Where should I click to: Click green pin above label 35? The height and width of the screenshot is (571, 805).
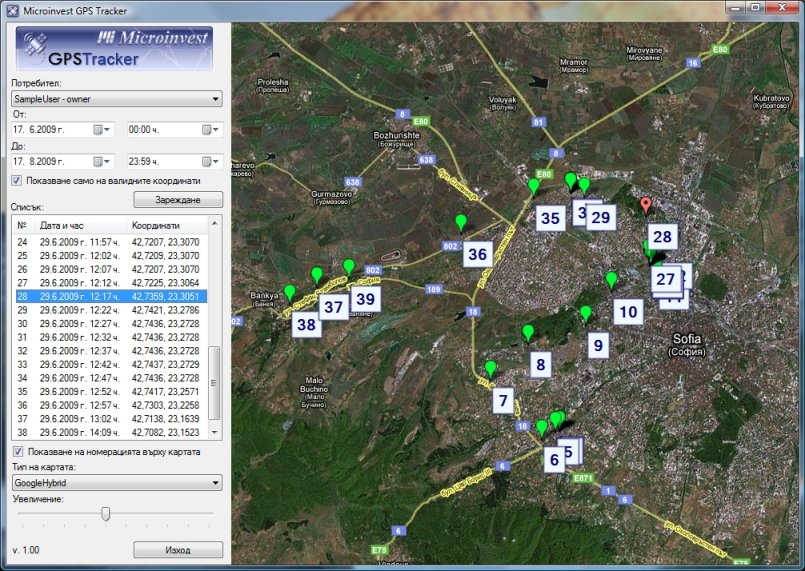pyautogui.click(x=534, y=187)
